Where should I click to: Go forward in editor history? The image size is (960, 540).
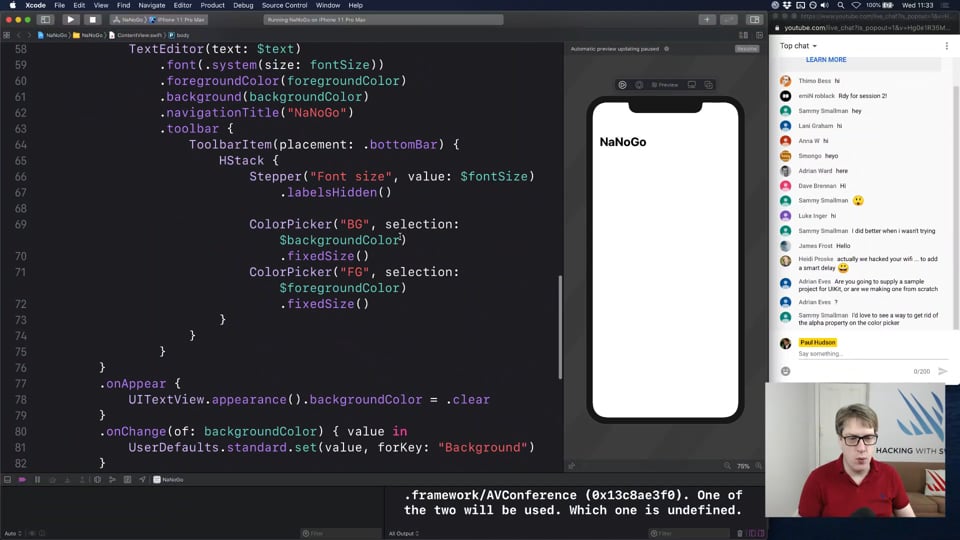[29, 36]
